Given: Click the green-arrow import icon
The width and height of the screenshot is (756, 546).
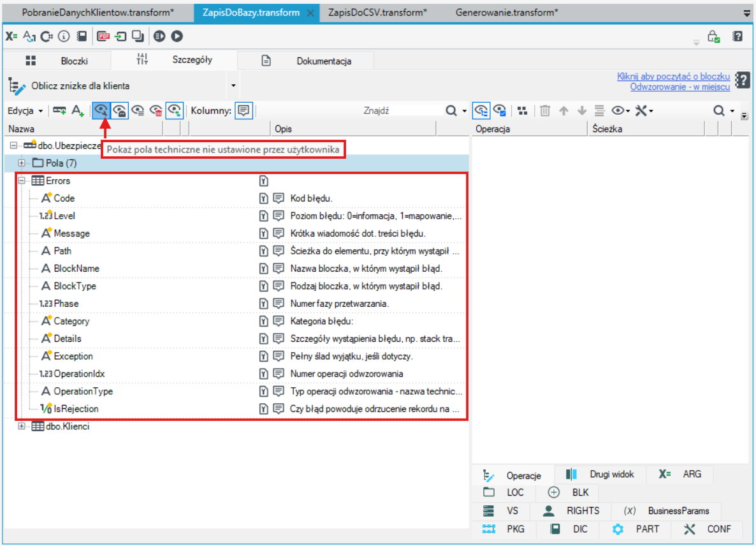Looking at the screenshot, I should click(x=120, y=36).
